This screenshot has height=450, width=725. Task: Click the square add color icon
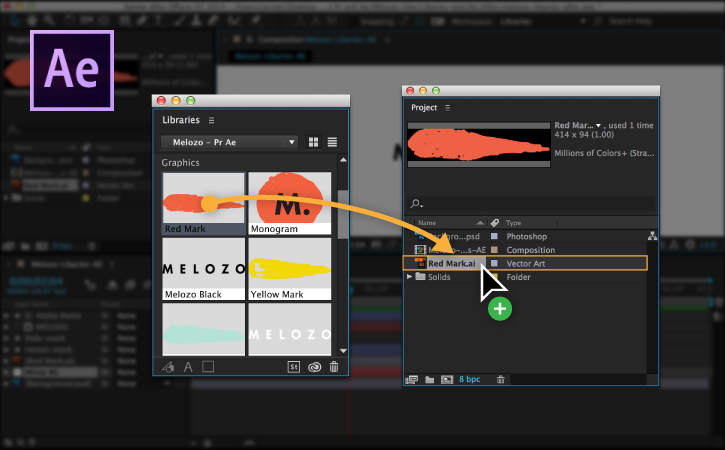208,367
